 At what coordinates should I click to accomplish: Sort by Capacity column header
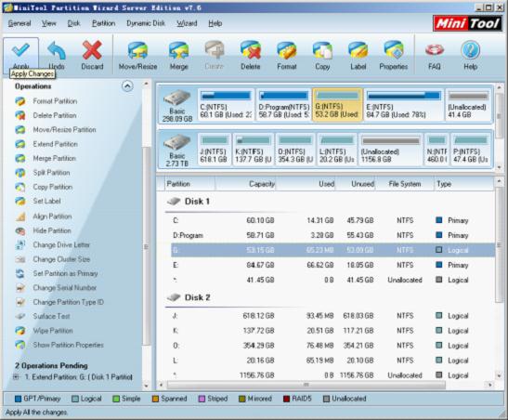point(245,184)
